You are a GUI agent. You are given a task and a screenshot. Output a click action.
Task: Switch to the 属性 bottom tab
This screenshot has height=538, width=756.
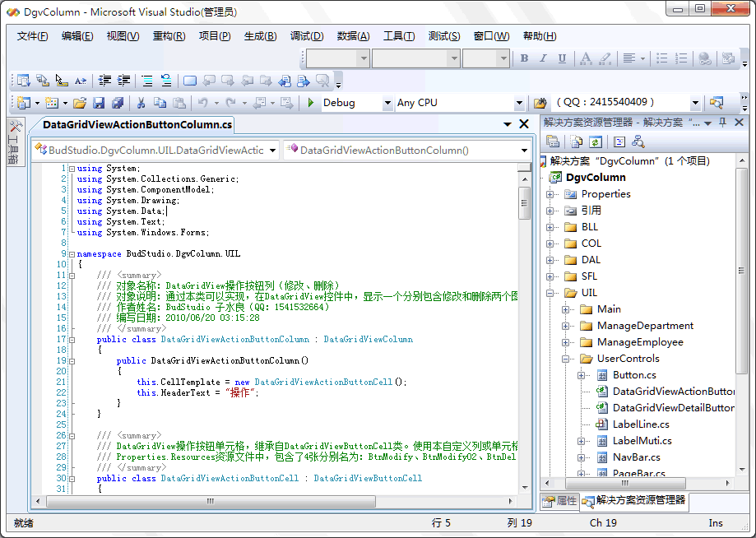pos(559,501)
